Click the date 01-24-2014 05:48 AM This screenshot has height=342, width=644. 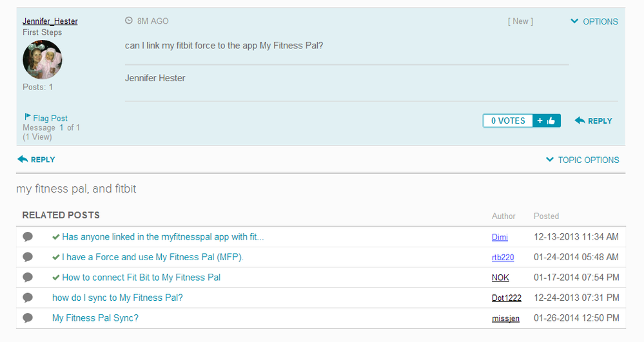click(x=576, y=257)
